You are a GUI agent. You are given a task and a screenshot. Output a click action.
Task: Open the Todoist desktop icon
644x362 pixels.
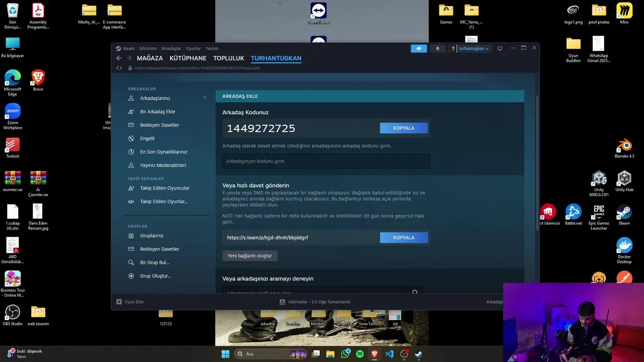pos(13,148)
